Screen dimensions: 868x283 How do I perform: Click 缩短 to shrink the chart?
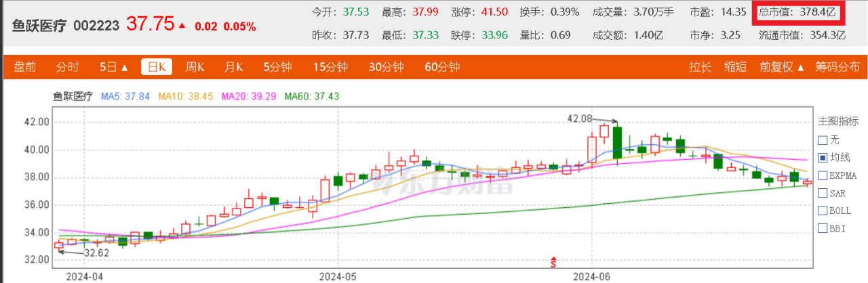coord(735,67)
